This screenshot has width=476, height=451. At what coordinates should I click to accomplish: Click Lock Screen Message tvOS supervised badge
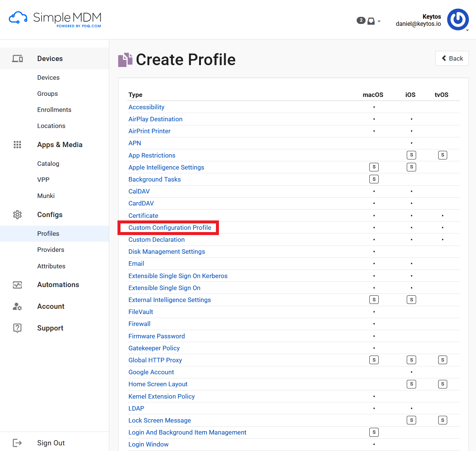tap(443, 420)
